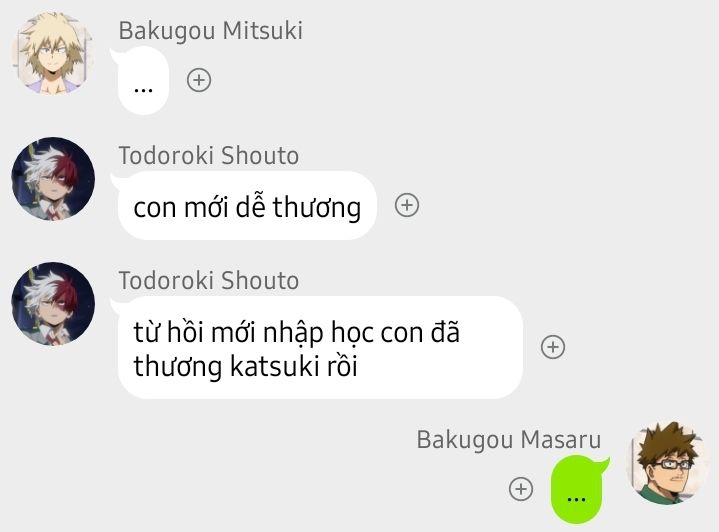Select 'Todoroki Shouto' name above 'con mới dễ thương'
This screenshot has width=719, height=532.
[x=209, y=155]
